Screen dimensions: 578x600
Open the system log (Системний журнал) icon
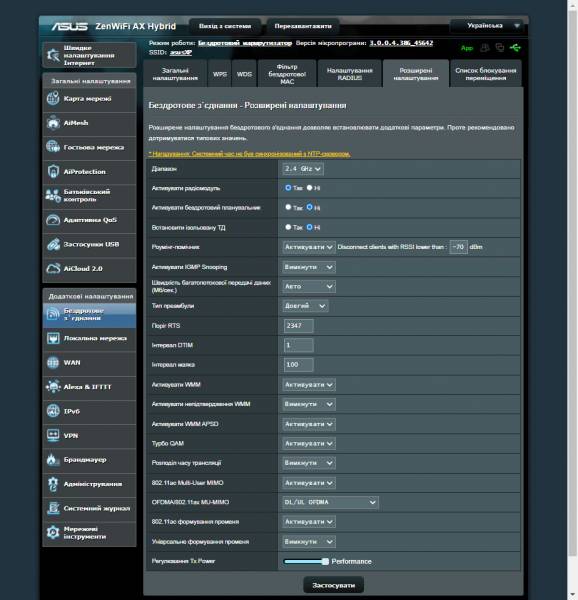click(x=53, y=508)
